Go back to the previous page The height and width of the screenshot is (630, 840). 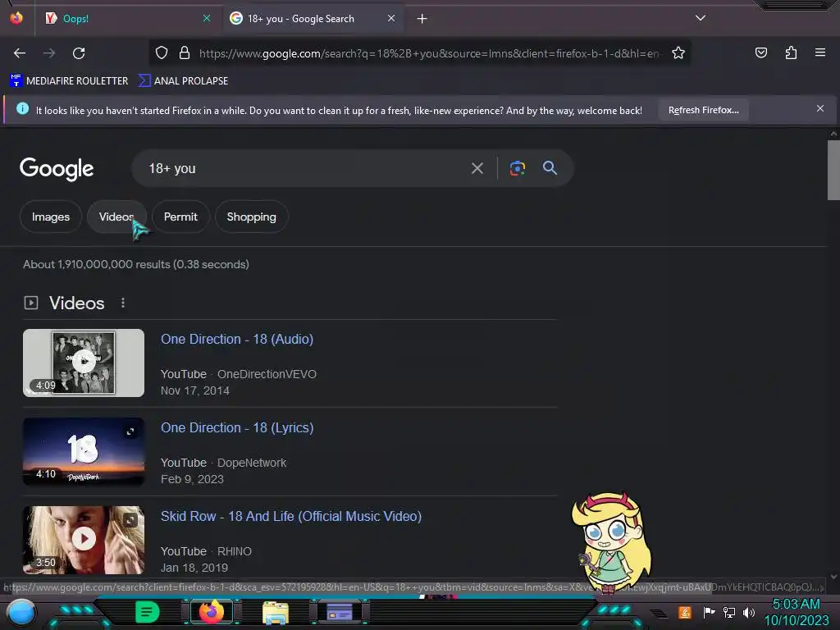[x=20, y=53]
